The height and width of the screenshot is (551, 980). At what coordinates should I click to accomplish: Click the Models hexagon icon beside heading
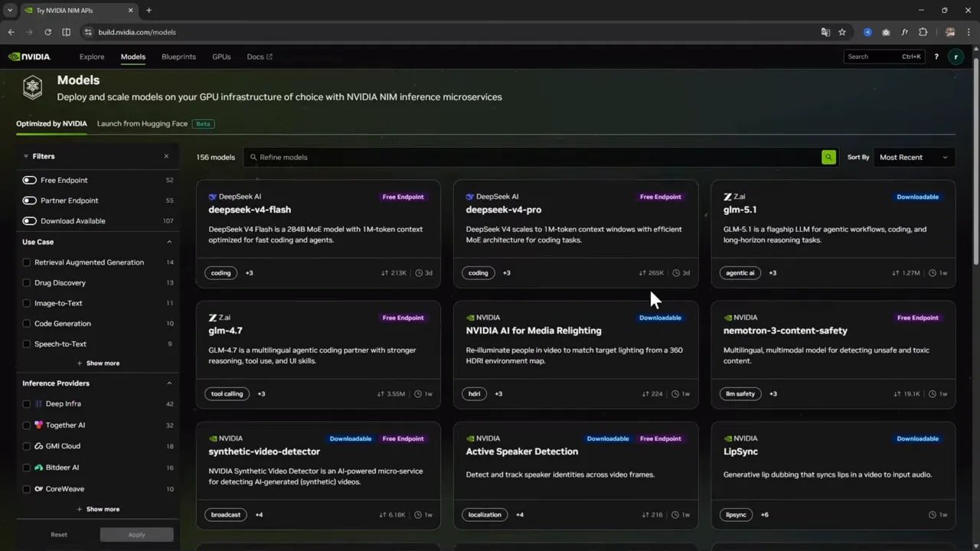32,87
